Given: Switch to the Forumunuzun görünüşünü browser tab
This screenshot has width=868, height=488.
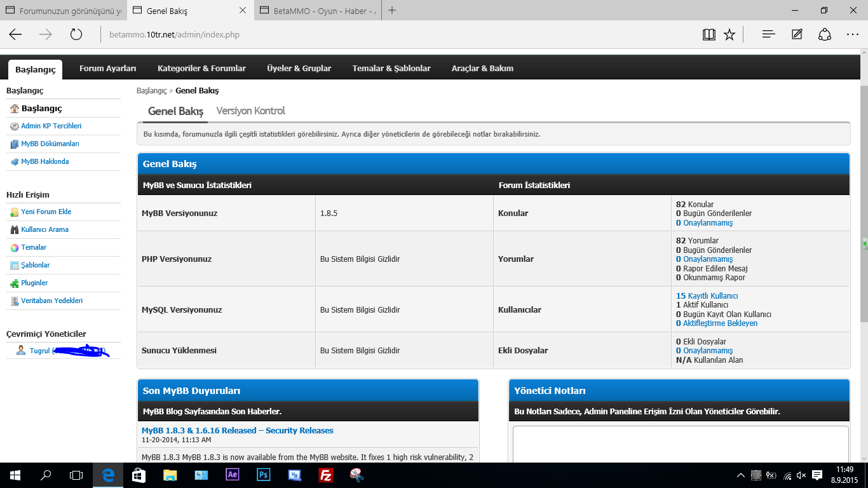Looking at the screenshot, I should (x=63, y=11).
